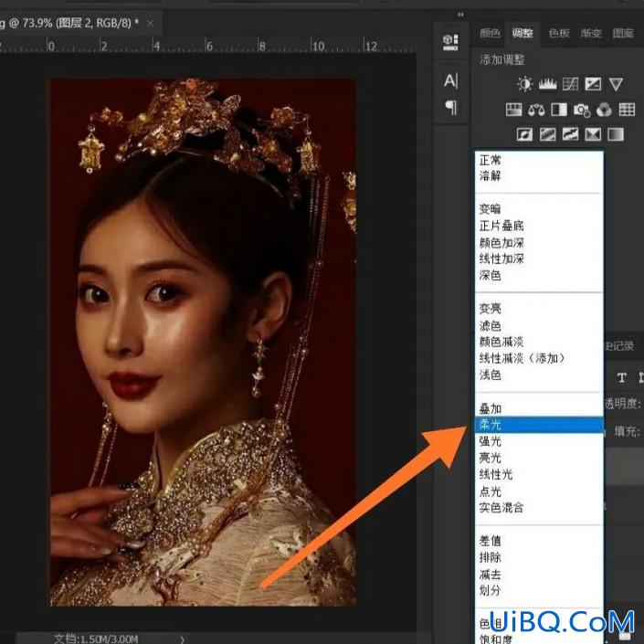Choose 划分 blend mode
Image resolution: width=644 pixels, height=644 pixels.
[x=539, y=591]
